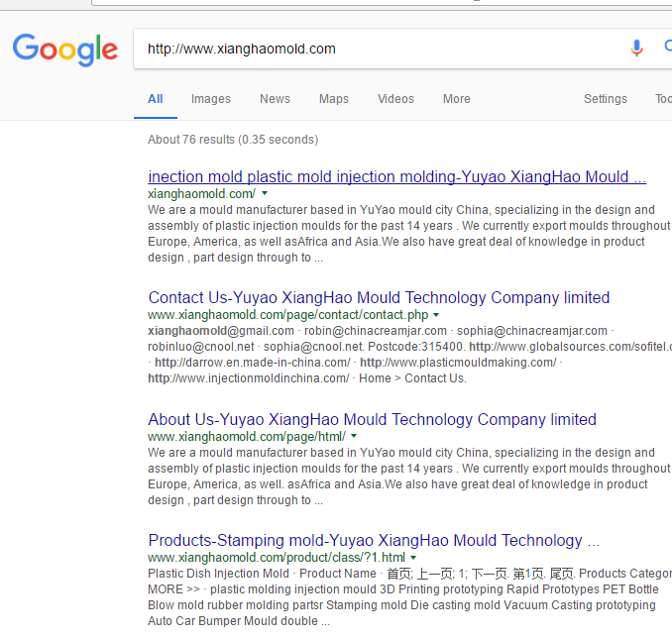672x639 pixels.
Task: Open search Settings menu
Action: click(606, 99)
